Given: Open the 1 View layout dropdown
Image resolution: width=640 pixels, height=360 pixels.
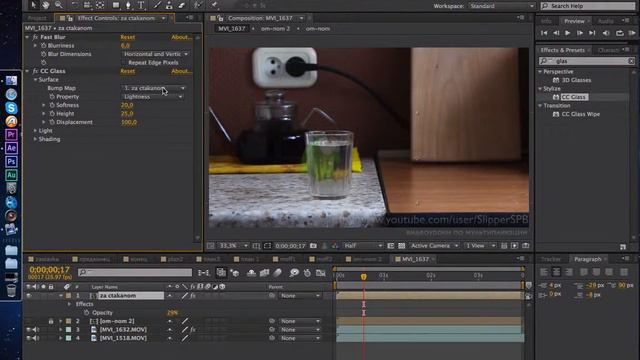Looking at the screenshot, I should pos(480,246).
